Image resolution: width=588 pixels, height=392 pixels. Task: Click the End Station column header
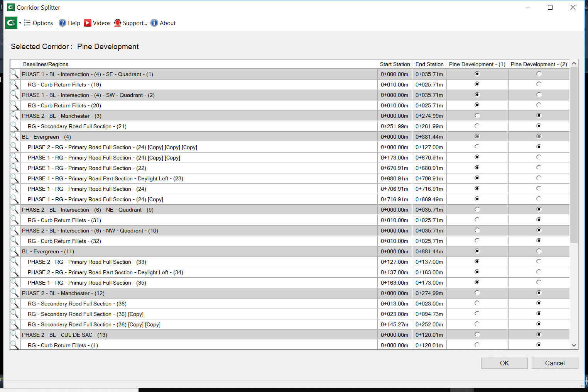[x=429, y=64]
